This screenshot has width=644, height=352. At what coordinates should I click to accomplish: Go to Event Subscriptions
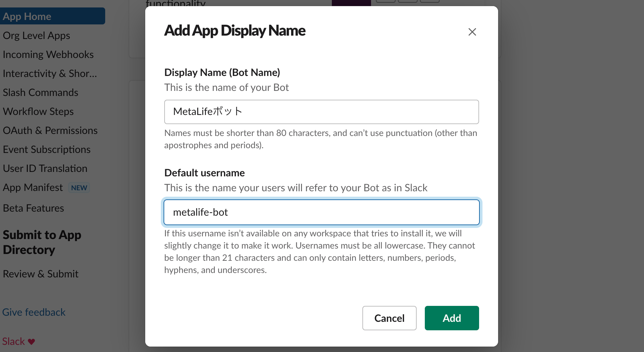click(x=46, y=150)
